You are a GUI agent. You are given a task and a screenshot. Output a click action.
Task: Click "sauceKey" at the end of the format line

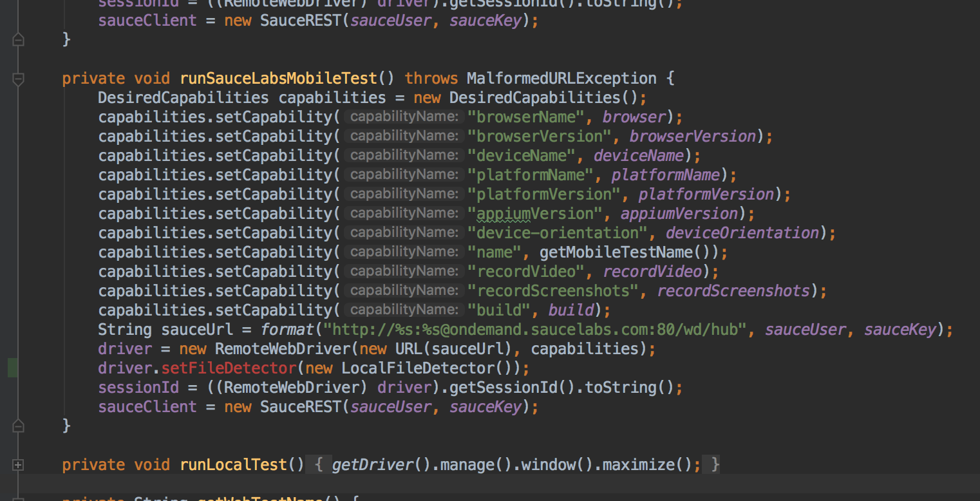point(900,330)
